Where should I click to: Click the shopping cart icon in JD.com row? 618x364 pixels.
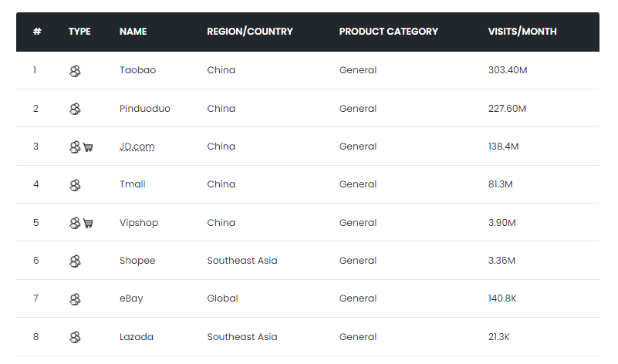point(88,147)
